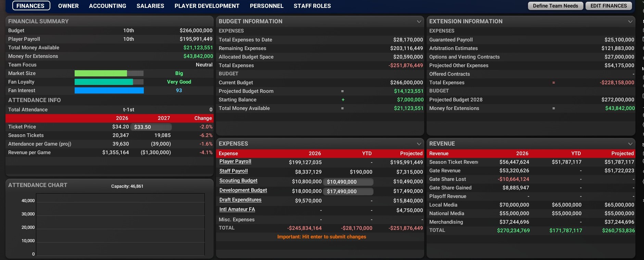This screenshot has width=644, height=260.
Task: Go to the Salaries tab
Action: (150, 6)
